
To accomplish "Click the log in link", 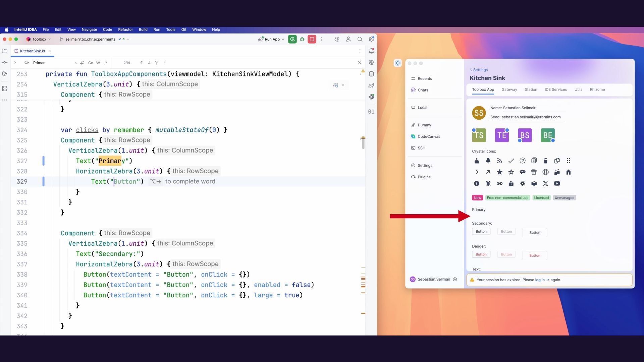I will coord(540,280).
